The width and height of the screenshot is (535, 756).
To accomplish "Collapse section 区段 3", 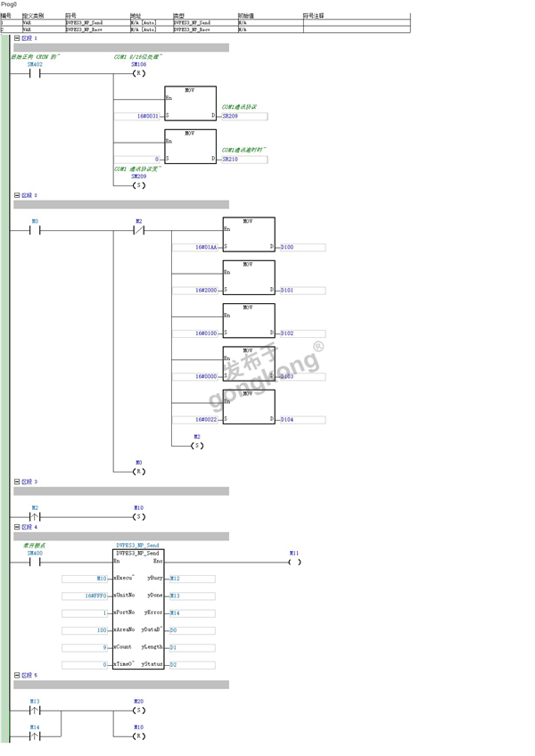I will click(17, 481).
